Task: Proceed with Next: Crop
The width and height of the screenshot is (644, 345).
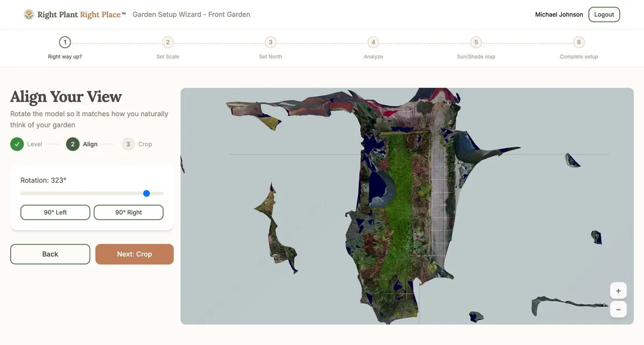Action: 134,254
